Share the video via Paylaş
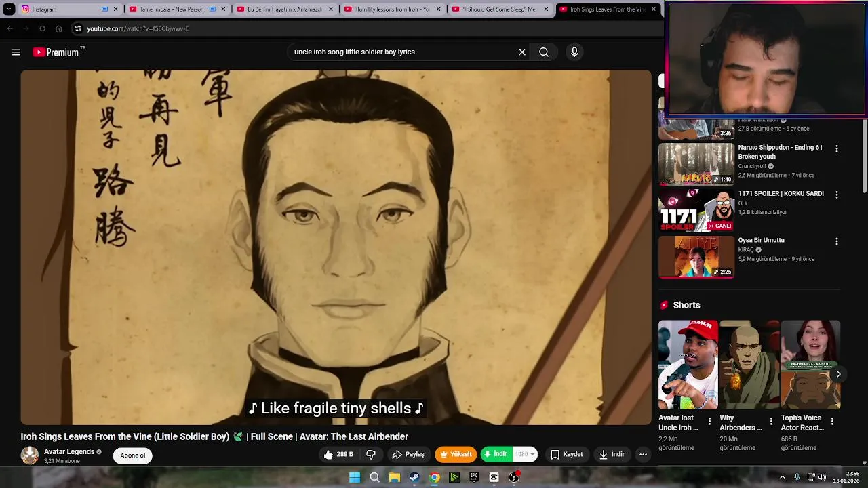The image size is (868, 488). click(x=408, y=455)
